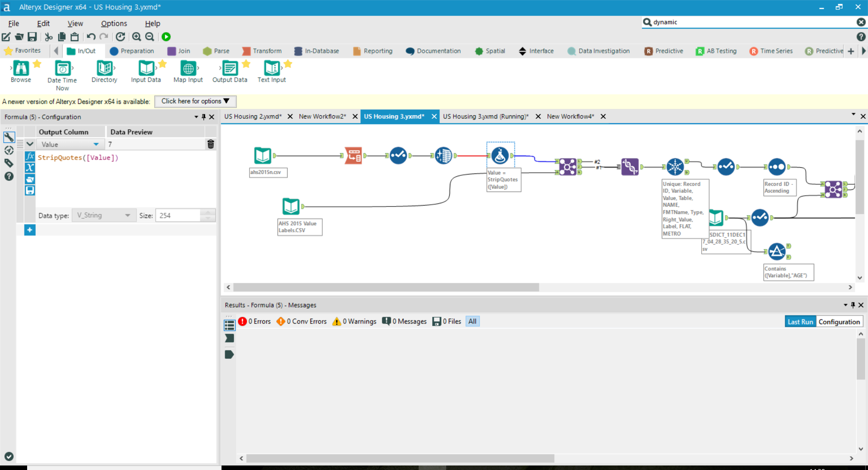Open the Value output column dropdown
The height and width of the screenshot is (470, 868).
(96, 144)
